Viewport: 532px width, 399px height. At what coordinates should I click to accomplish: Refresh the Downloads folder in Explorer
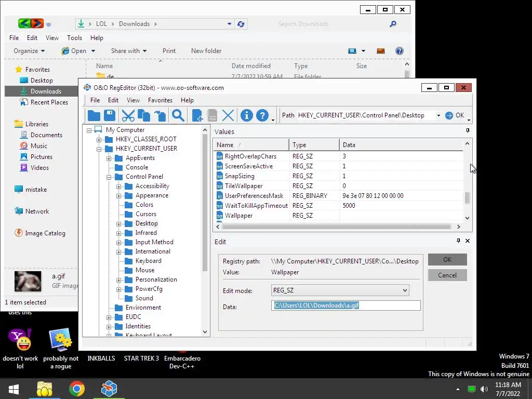point(241,24)
